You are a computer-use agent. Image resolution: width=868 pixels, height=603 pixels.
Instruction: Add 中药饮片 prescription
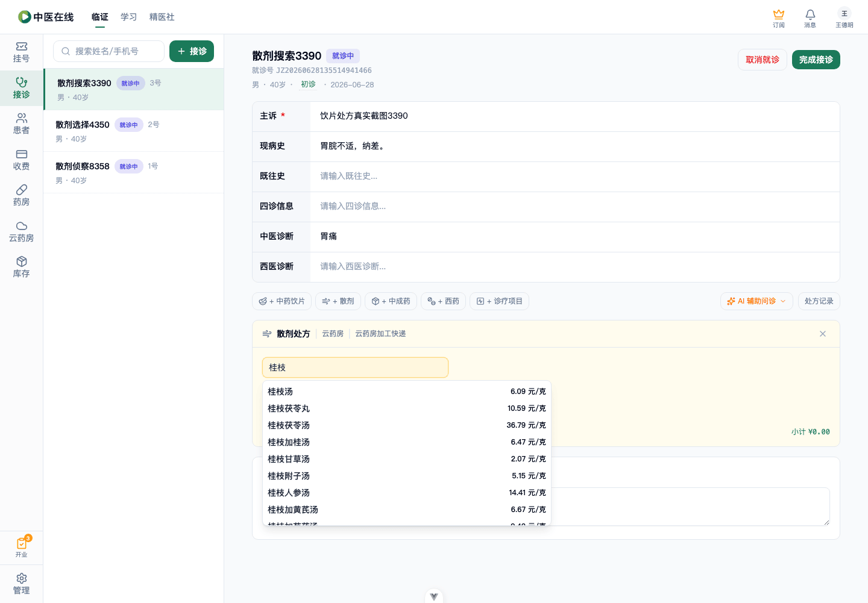coord(281,301)
